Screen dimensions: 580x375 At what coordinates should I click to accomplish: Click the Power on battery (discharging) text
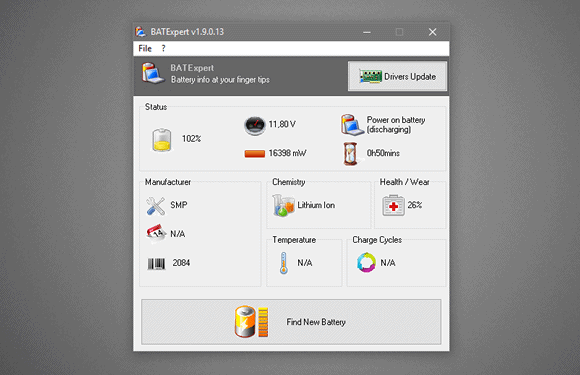coord(396,125)
